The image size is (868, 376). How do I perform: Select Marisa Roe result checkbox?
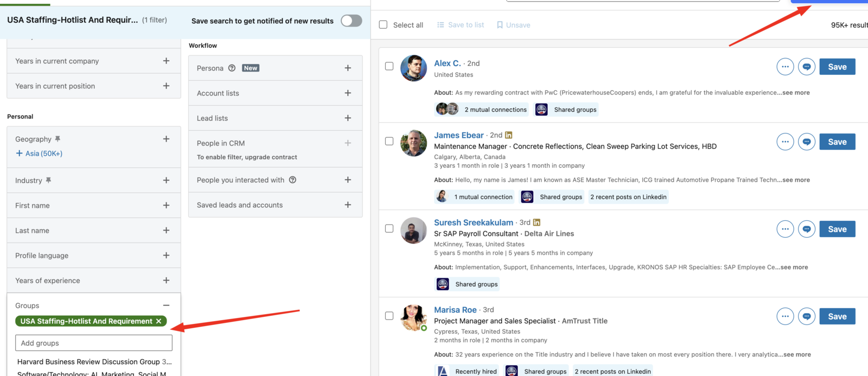coord(389,316)
